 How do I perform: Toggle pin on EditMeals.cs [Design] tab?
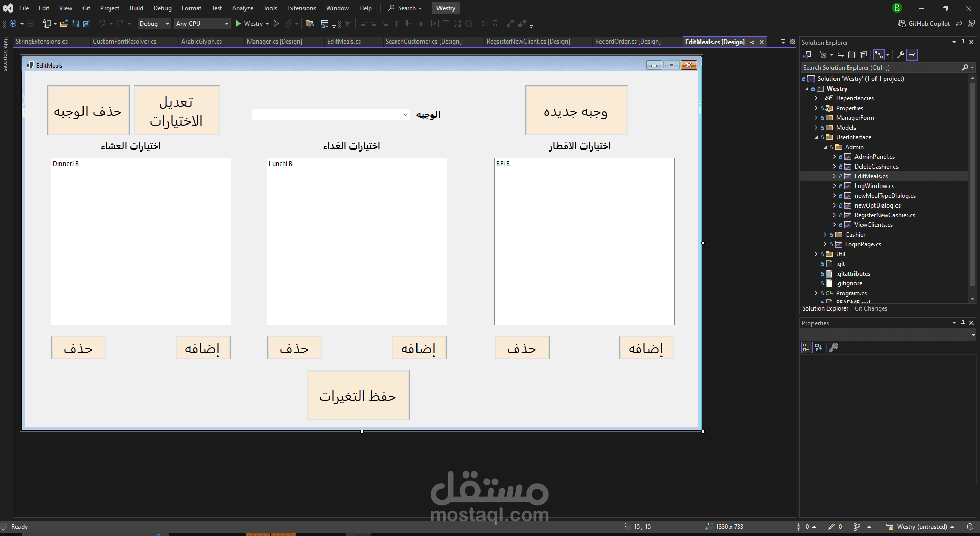tap(752, 42)
